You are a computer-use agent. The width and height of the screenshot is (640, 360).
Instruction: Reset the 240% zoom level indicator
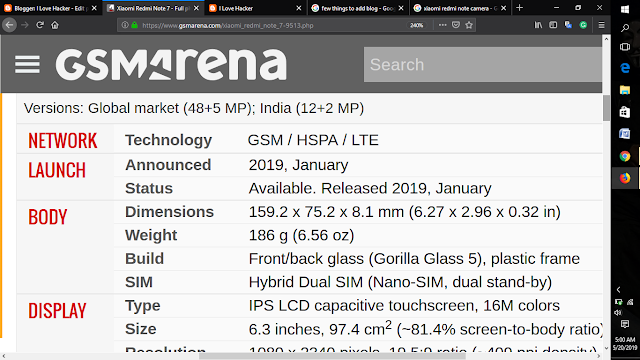(416, 25)
